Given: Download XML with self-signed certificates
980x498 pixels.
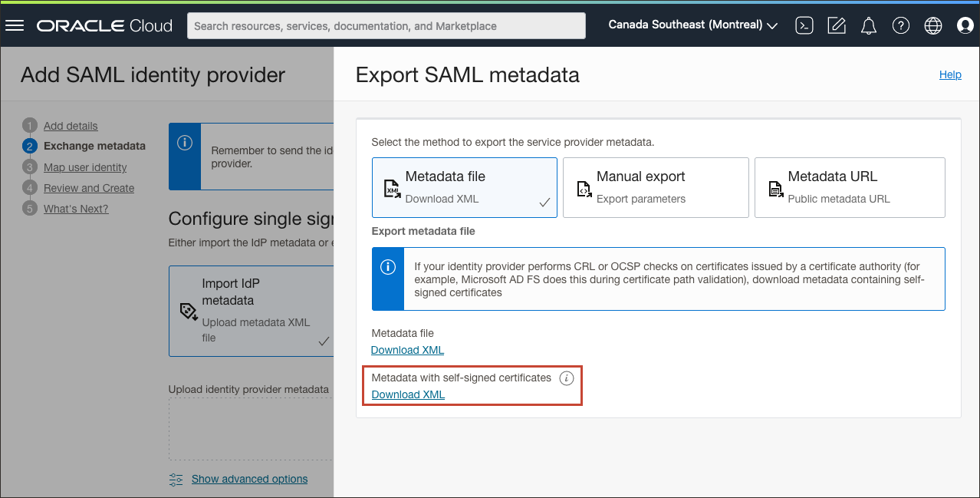Looking at the screenshot, I should (x=407, y=394).
